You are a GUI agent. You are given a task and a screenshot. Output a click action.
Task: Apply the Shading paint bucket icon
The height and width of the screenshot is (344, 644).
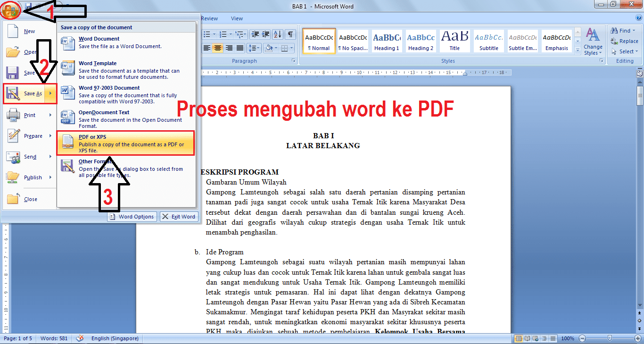(268, 48)
